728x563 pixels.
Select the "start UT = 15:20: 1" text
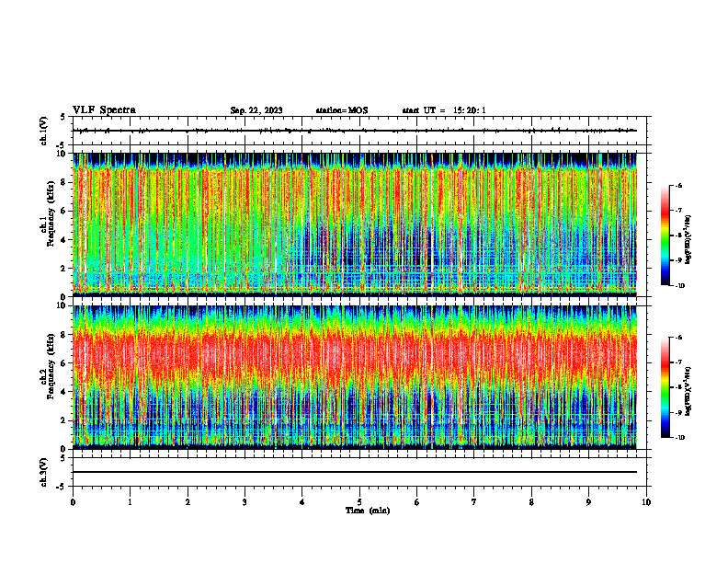coord(444,110)
